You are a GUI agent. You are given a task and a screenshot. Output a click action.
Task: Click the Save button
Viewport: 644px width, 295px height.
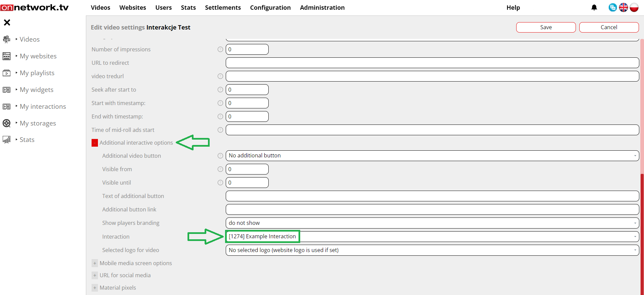click(546, 27)
